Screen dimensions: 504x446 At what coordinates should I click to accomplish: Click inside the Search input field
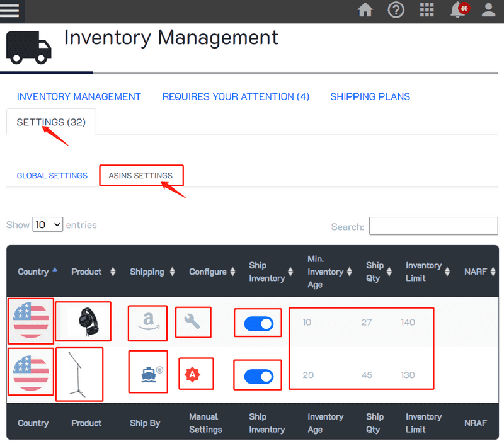point(433,226)
